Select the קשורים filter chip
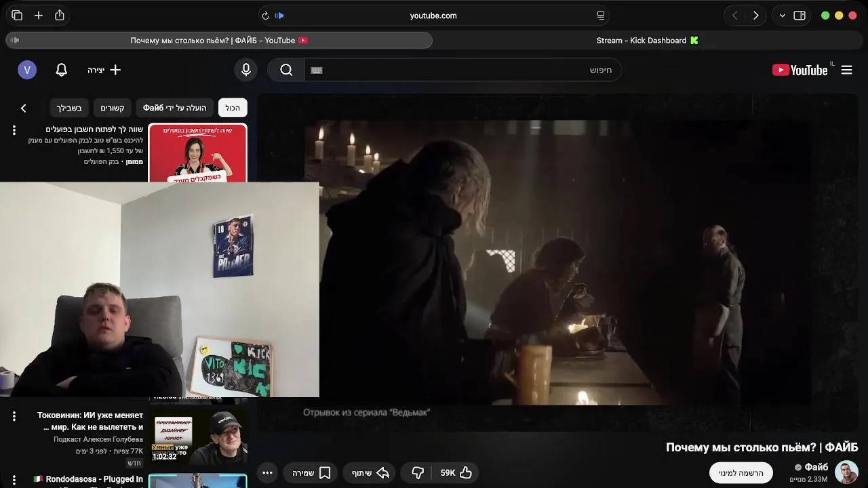This screenshot has height=488, width=868. coord(113,108)
